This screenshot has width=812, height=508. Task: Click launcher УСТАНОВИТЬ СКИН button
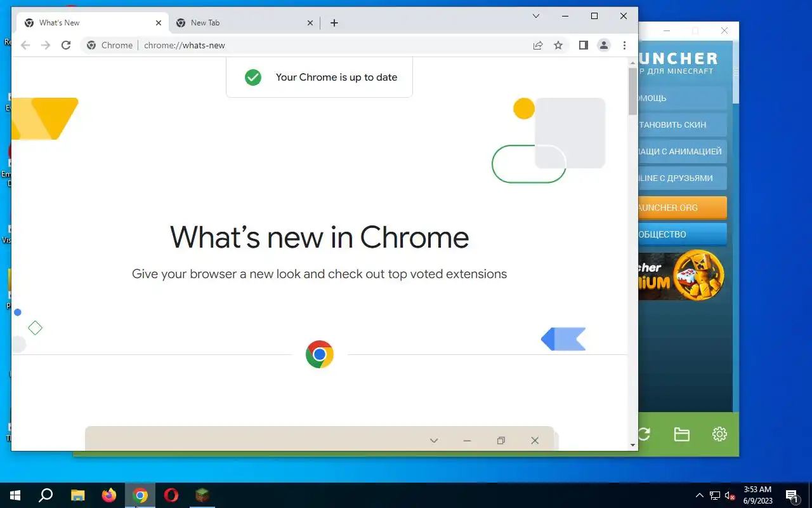coord(683,125)
